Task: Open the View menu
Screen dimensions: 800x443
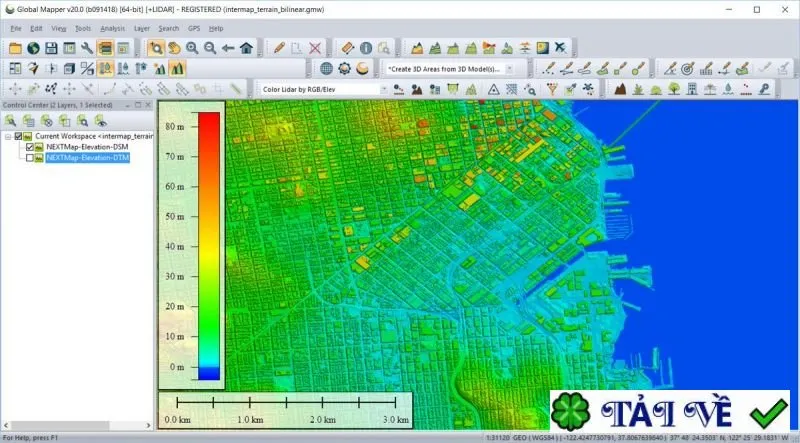Action: point(59,29)
